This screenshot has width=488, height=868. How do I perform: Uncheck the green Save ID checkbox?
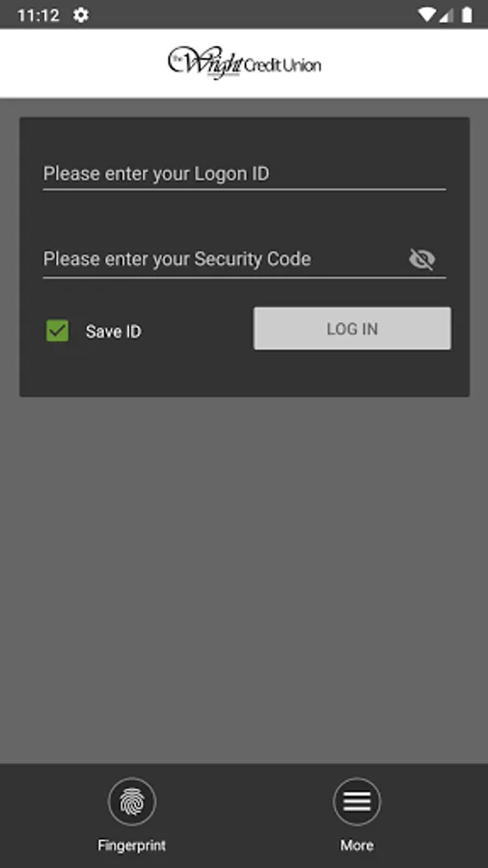click(58, 331)
